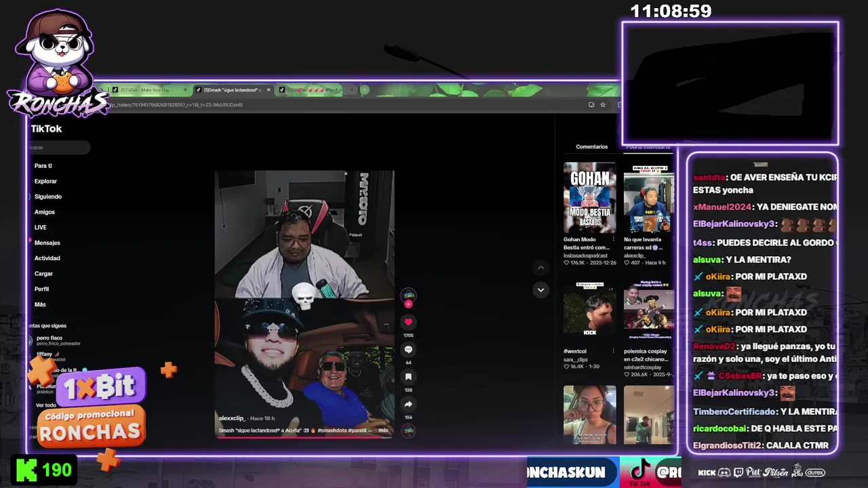
Task: Open comments via the speech bubble icon
Action: [x=408, y=349]
